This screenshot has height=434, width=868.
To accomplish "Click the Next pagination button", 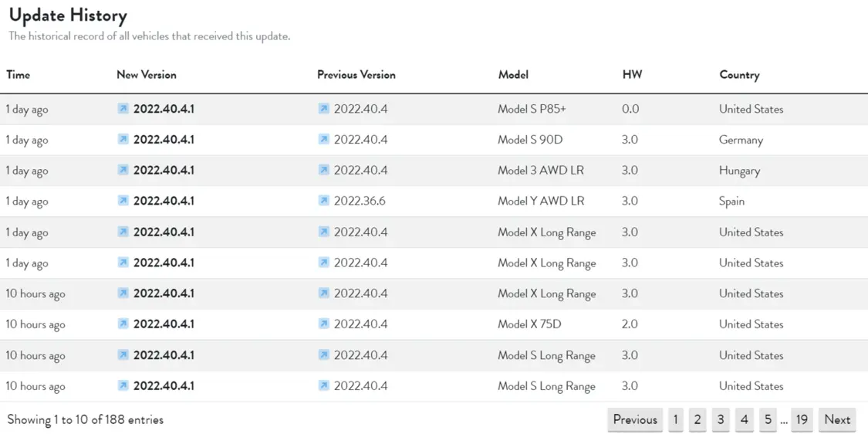I will click(x=837, y=419).
